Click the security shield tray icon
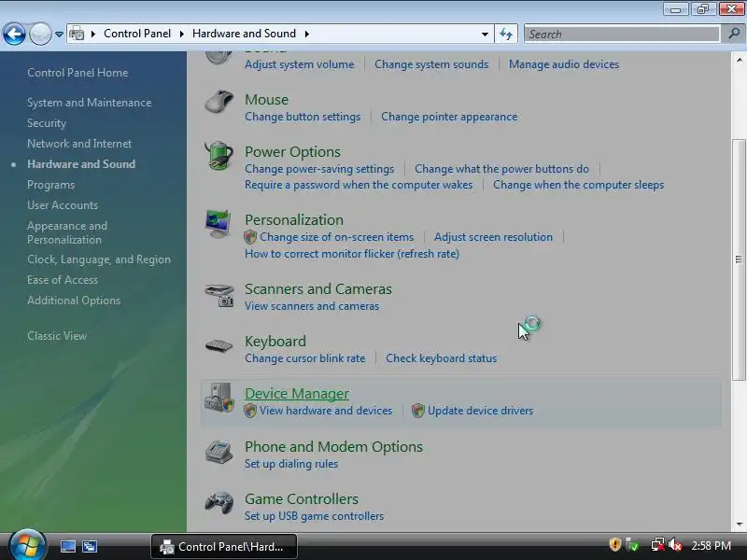 (x=614, y=544)
